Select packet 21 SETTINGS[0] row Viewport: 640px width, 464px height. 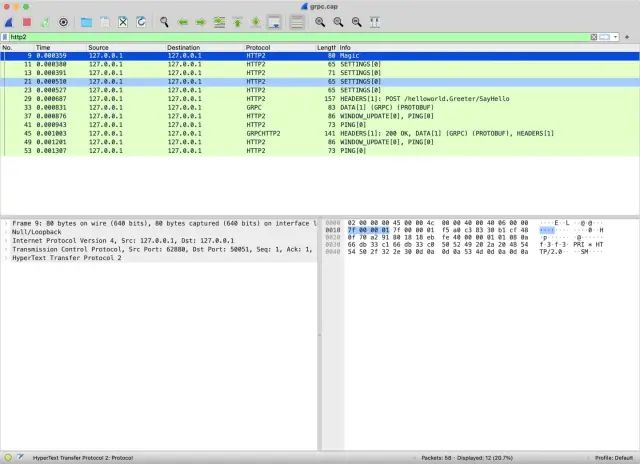coord(320,82)
